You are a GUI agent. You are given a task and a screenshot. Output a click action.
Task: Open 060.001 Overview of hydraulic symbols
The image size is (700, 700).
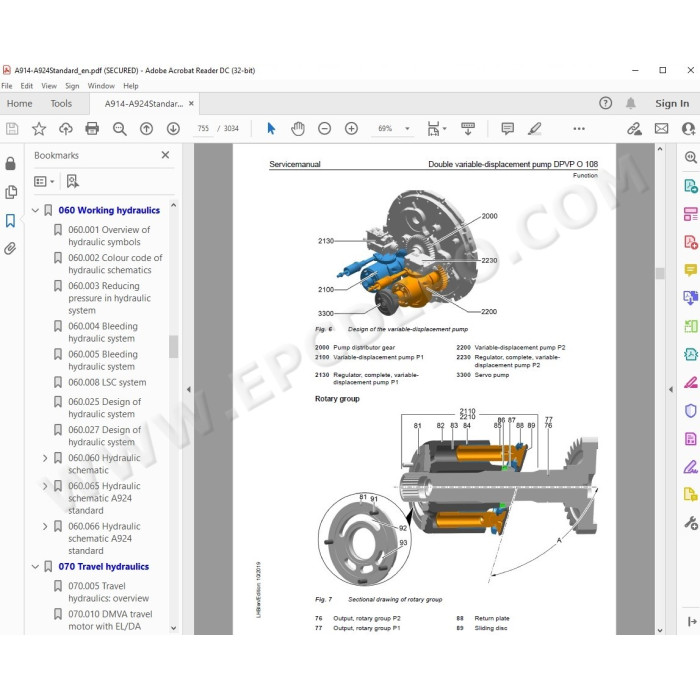(108, 236)
